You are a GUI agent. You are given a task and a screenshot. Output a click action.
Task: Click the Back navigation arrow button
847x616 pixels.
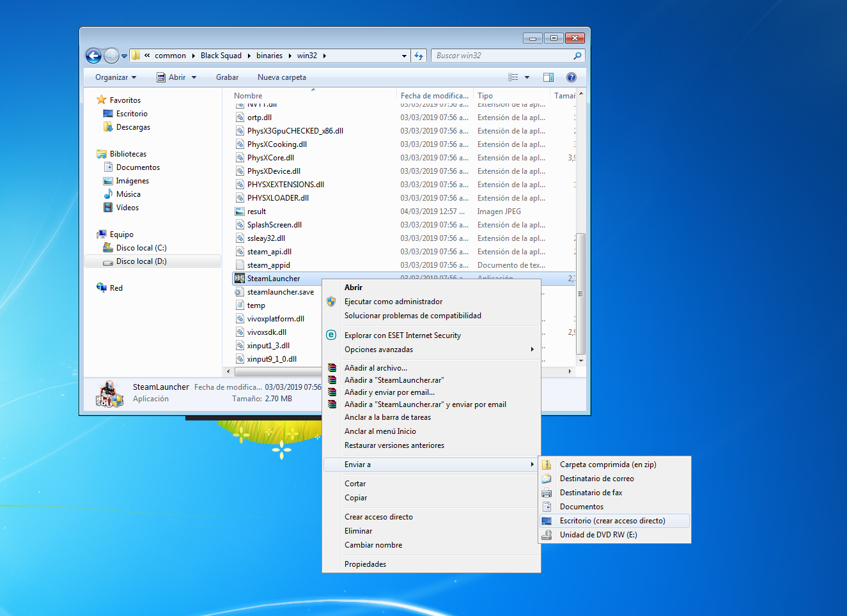click(x=93, y=56)
